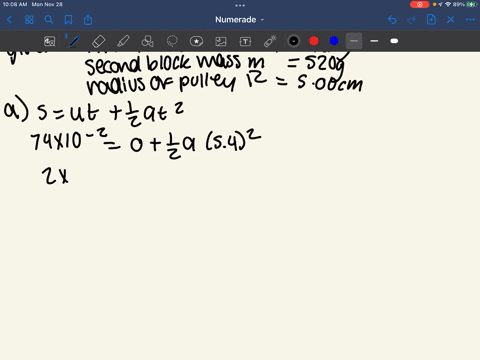Select the laser pointer tool
The image size is (480, 360).
coord(270,41)
